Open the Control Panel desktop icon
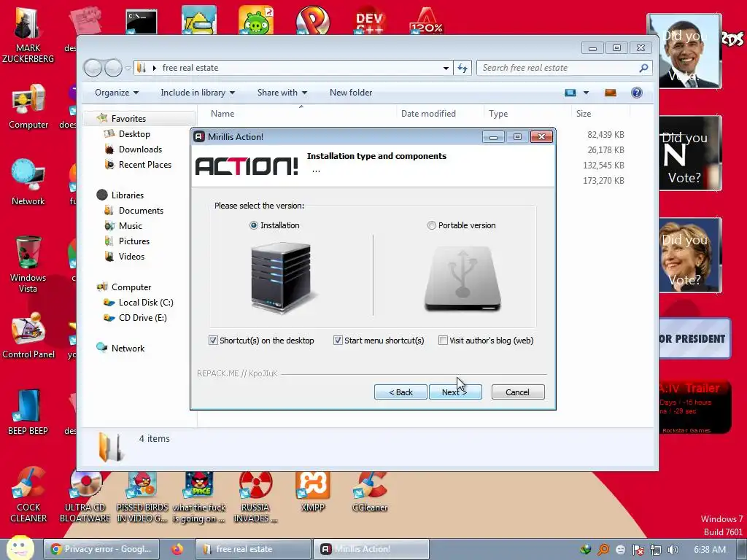 (28, 335)
